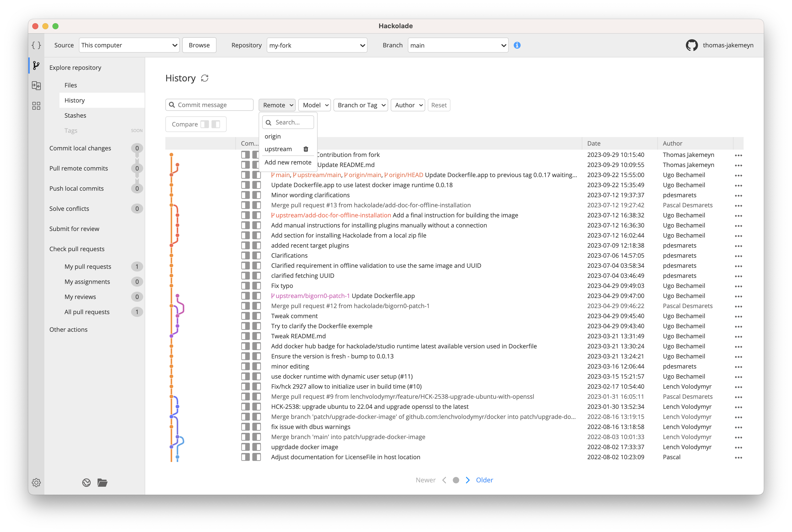Open more options for minor editing commit
Screen dimensions: 792x532
point(738,367)
